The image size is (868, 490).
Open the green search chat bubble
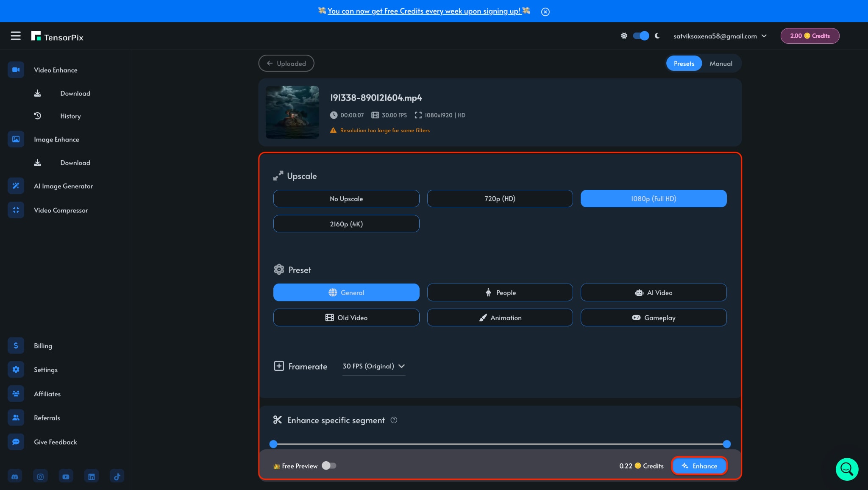pos(846,469)
